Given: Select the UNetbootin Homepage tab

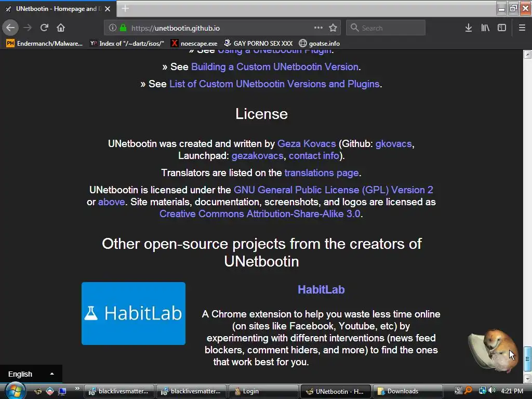Looking at the screenshot, I should tap(58, 9).
